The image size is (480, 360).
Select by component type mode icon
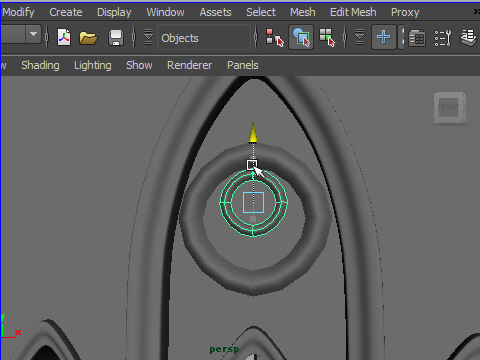pyautogui.click(x=327, y=37)
